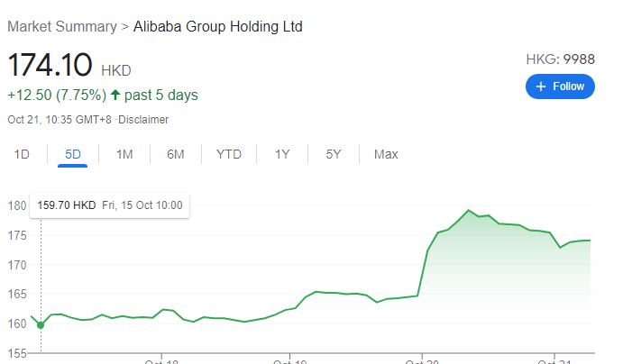
Task: Click the price peak on Oct 20
Action: pos(469,210)
